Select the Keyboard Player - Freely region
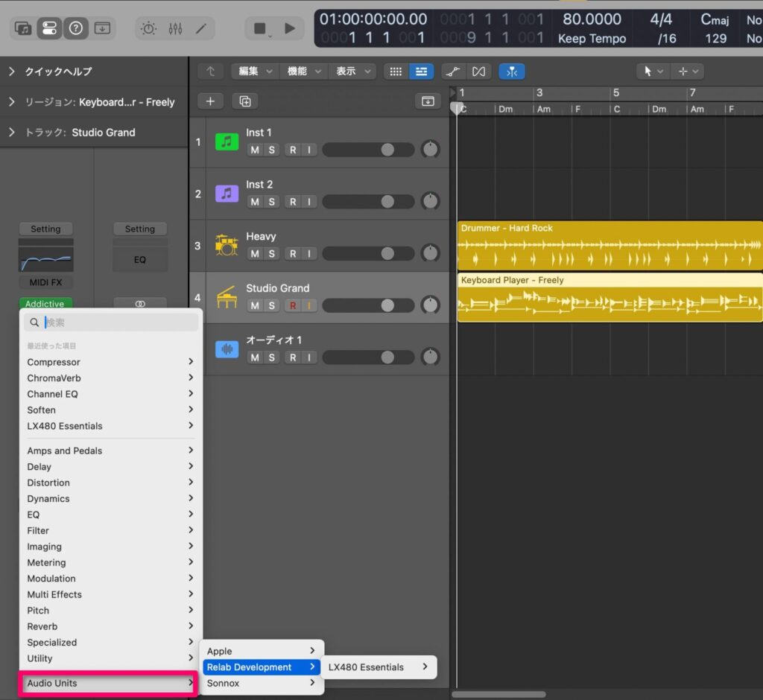This screenshot has height=700, width=763. click(610, 298)
